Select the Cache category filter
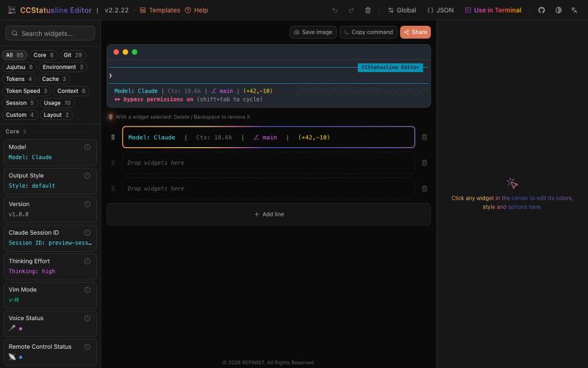Viewport: 588px width, 368px height. tap(54, 79)
